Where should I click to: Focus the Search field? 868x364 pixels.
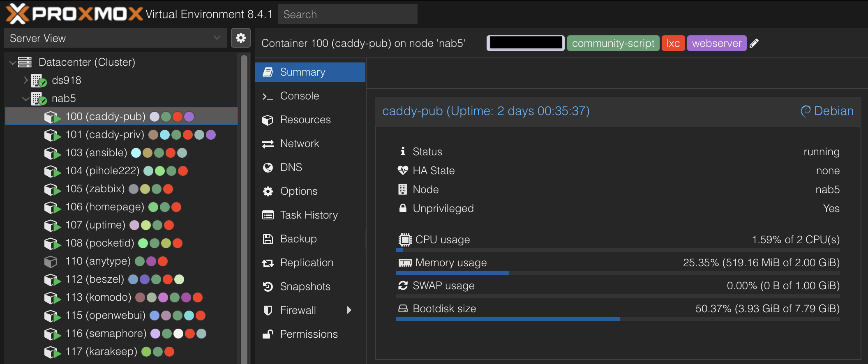click(x=348, y=14)
